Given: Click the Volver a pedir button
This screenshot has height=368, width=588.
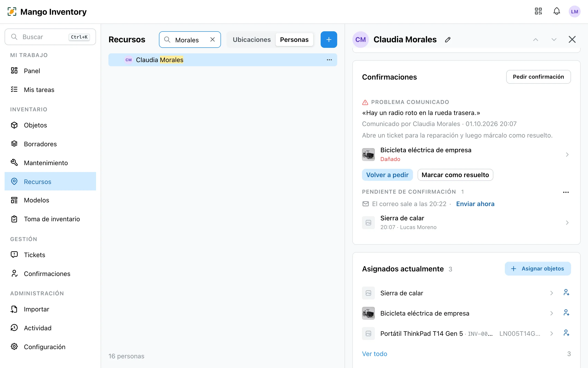Looking at the screenshot, I should (387, 175).
